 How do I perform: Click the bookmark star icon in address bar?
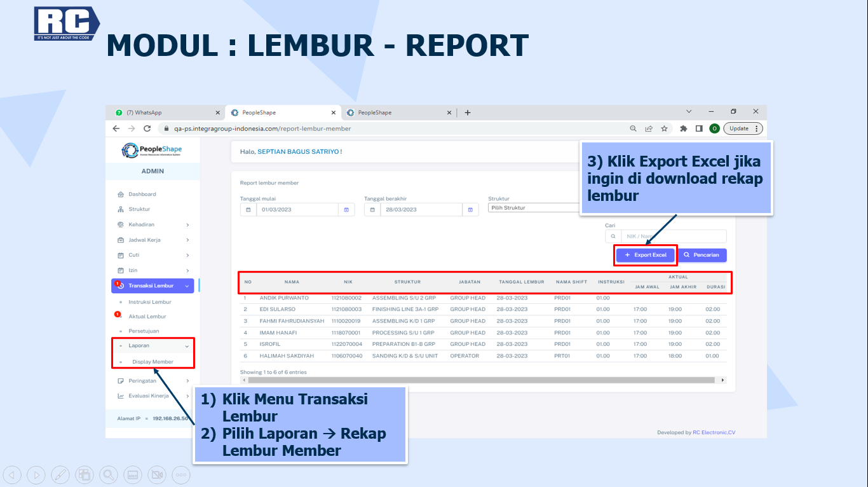pos(664,128)
